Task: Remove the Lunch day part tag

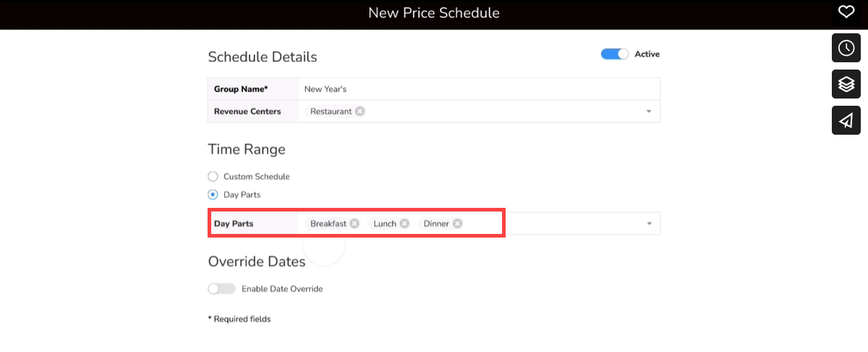Action: pyautogui.click(x=404, y=224)
